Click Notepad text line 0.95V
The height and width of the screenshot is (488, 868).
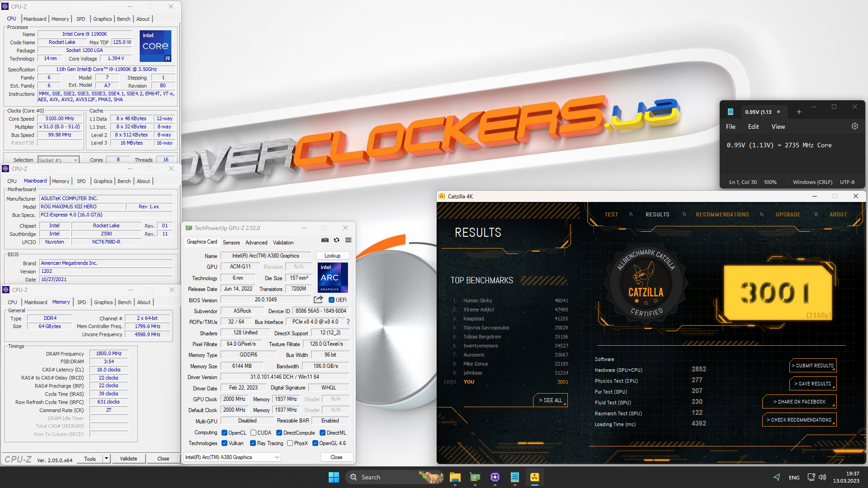tap(779, 145)
